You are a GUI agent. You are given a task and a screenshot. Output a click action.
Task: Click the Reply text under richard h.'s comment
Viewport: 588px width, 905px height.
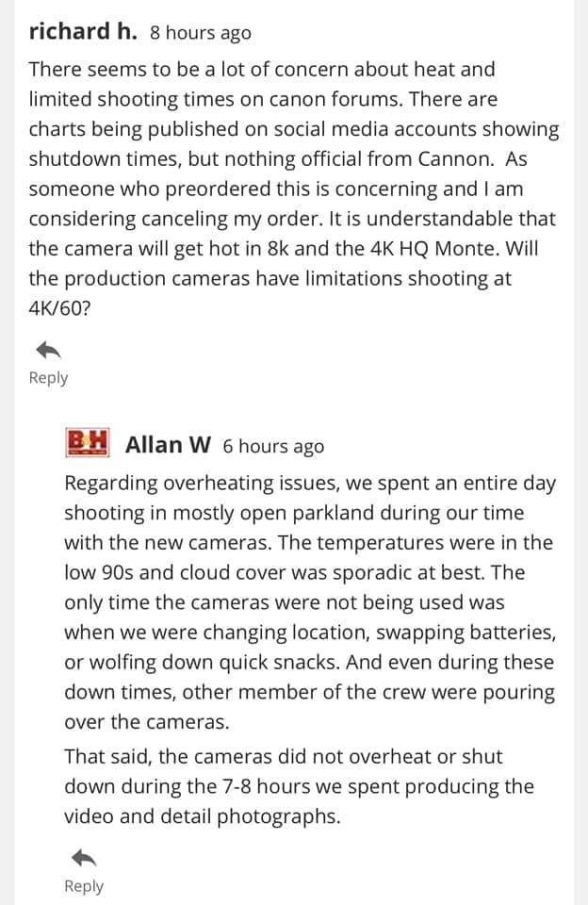click(48, 378)
